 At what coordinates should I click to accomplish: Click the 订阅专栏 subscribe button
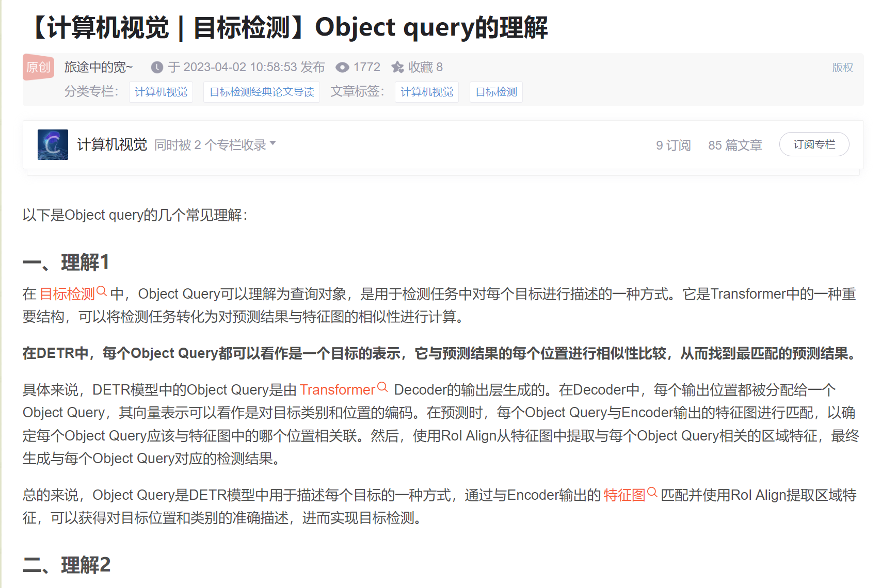coord(814,144)
